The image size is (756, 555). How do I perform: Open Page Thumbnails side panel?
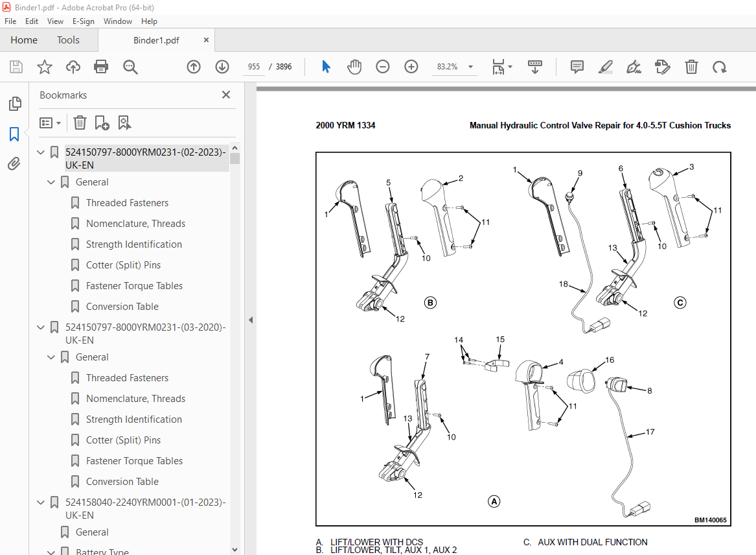[x=15, y=103]
